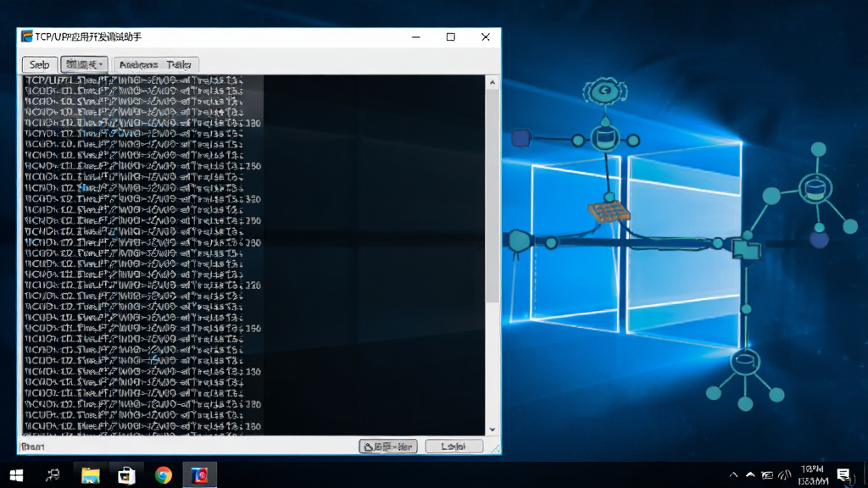868x488 pixels.
Task: Open the toolbar dropdown button with an arrow
Action: [84, 64]
